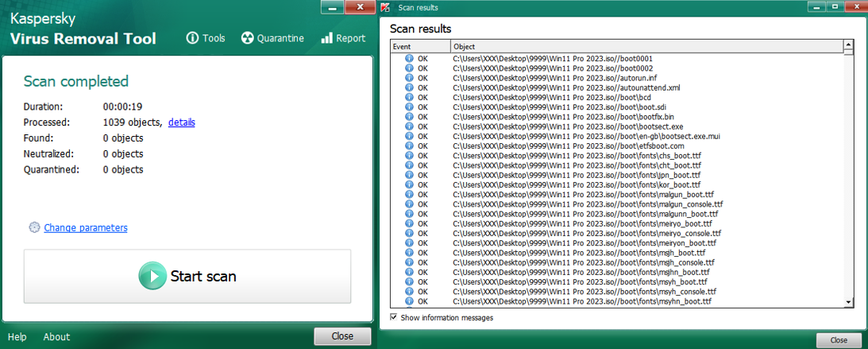
Task: Click the info icon on the kor_boot.ttf row
Action: coord(410,184)
